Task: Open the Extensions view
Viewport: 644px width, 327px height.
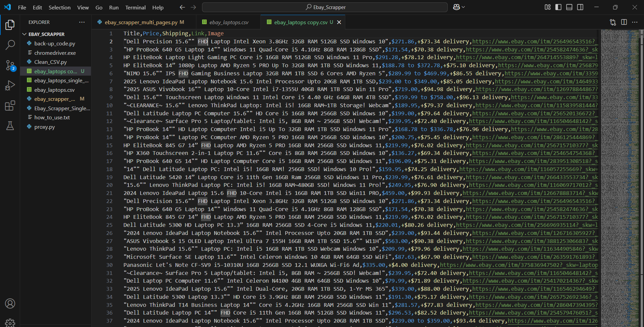Action: pyautogui.click(x=10, y=106)
